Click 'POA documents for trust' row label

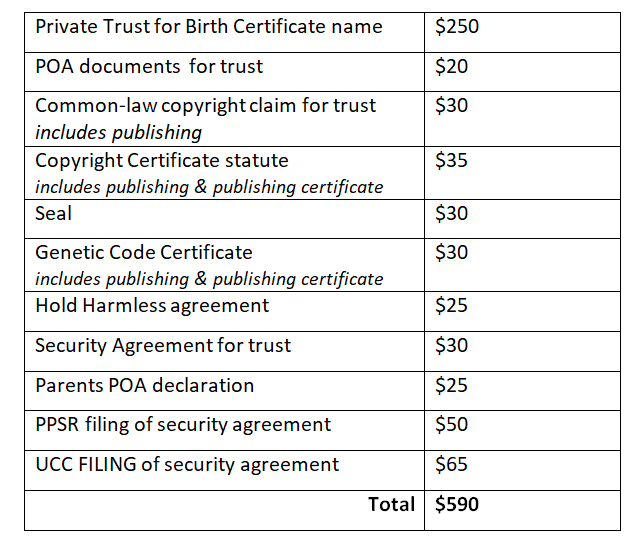[x=149, y=67]
